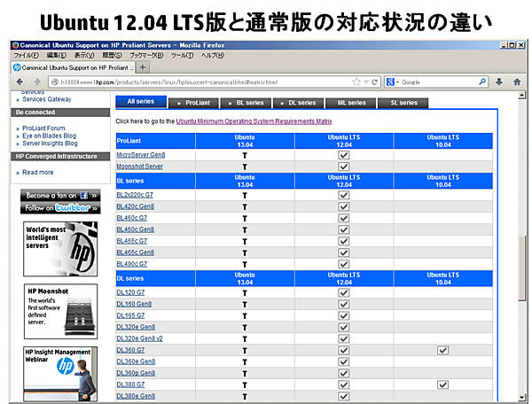
Task: Open the Eye on Blades Blog link
Action: tap(49, 136)
